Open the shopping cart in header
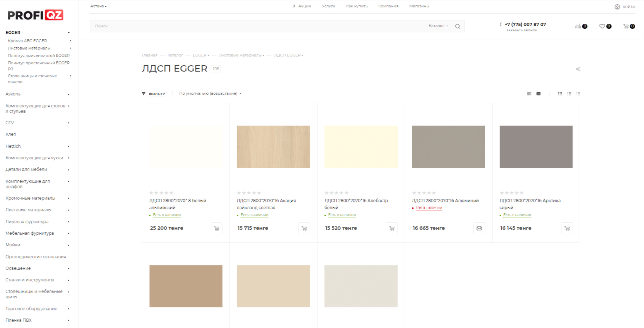 pos(626,26)
